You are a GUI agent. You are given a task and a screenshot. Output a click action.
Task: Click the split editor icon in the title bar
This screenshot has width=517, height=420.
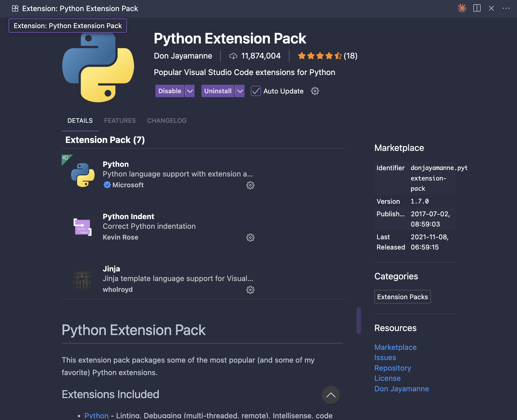[477, 8]
